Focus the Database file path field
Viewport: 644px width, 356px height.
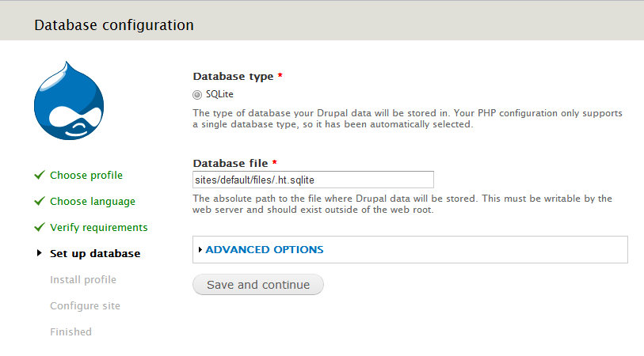pyautogui.click(x=313, y=180)
